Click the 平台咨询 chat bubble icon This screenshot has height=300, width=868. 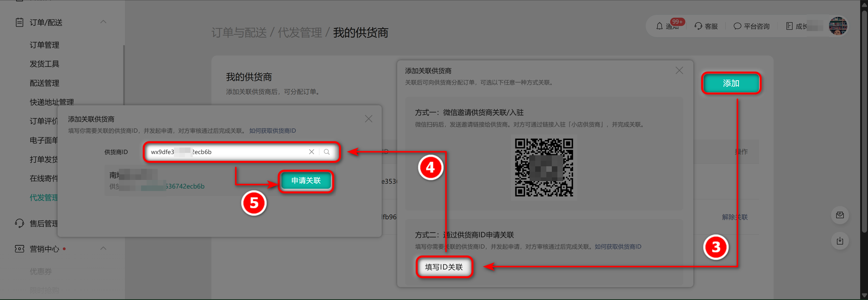737,26
